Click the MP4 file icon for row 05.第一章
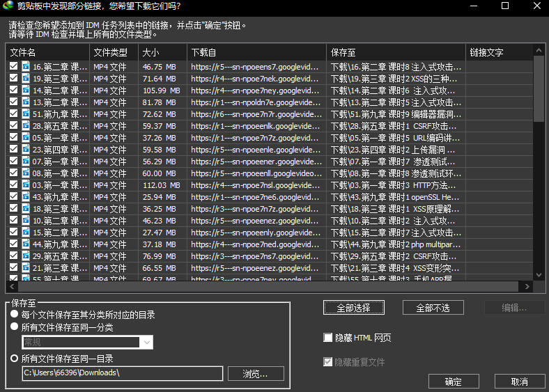This screenshot has height=392, width=549. click(26, 138)
